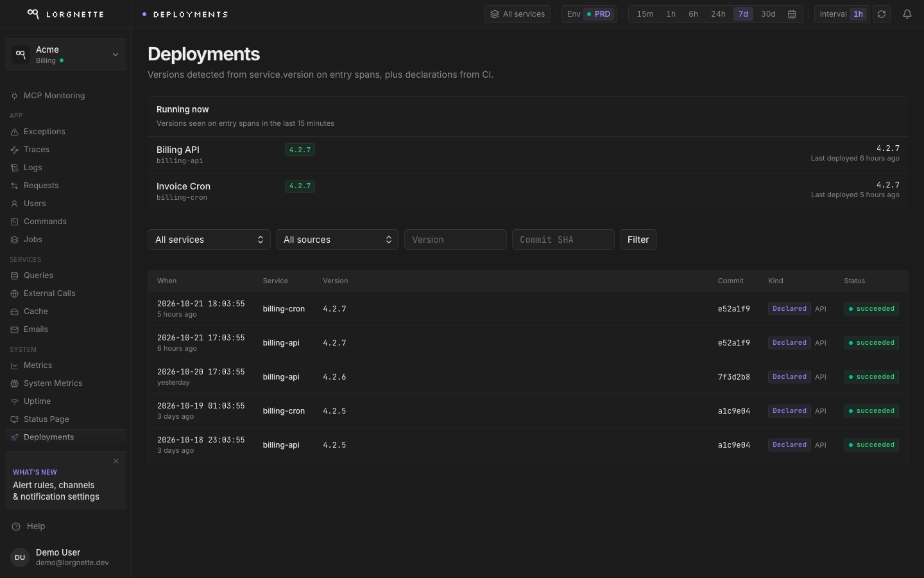Click the 4.2.6 version cell
Screen dimensions: 924x578
[334, 377]
